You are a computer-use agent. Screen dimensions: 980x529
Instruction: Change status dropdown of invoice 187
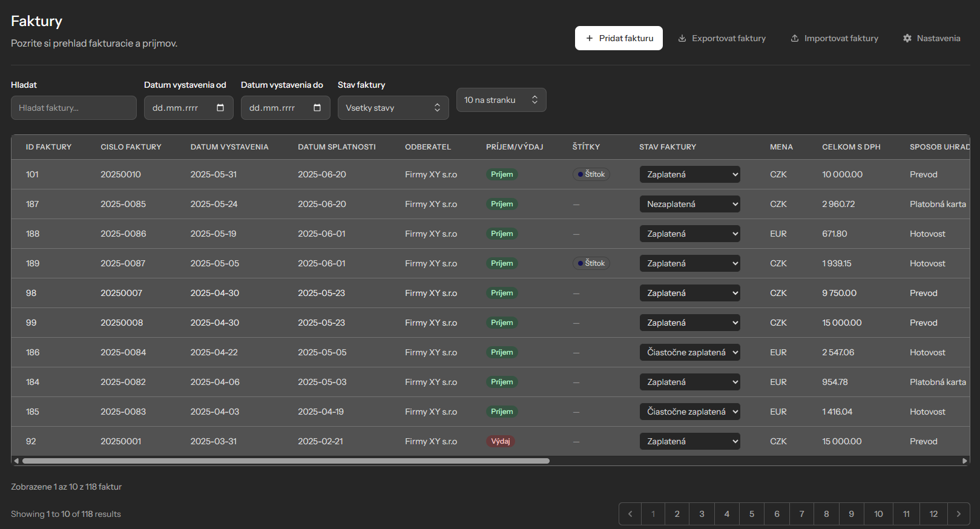click(689, 204)
